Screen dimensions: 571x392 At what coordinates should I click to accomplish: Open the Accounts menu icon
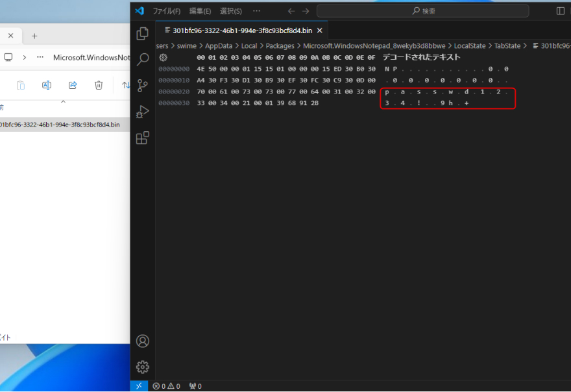click(x=143, y=341)
